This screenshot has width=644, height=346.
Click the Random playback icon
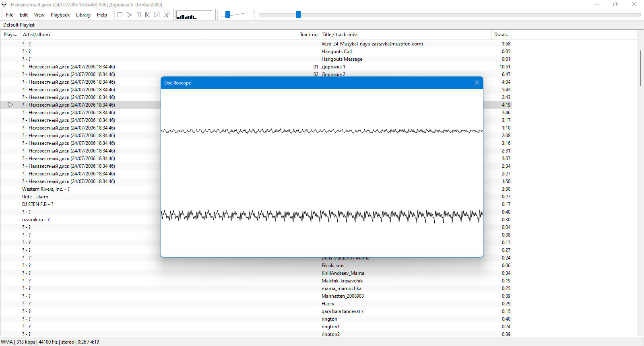pos(166,15)
